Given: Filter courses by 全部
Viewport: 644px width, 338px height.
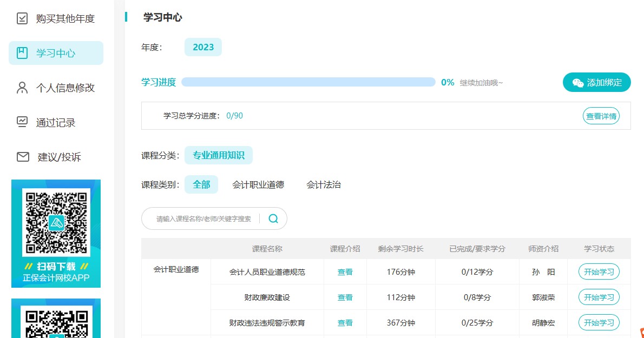Looking at the screenshot, I should [201, 184].
